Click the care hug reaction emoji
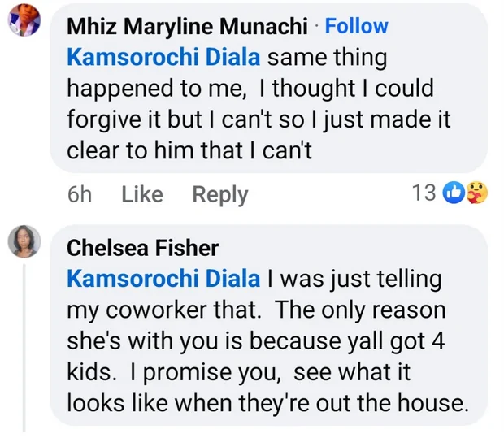The height and width of the screenshot is (438, 504). 475,193
